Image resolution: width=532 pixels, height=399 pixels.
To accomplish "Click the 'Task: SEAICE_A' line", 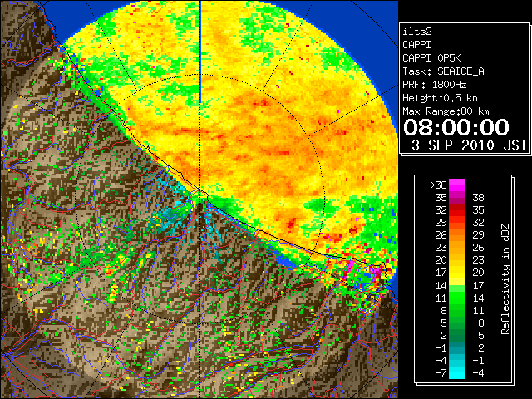I will [443, 71].
